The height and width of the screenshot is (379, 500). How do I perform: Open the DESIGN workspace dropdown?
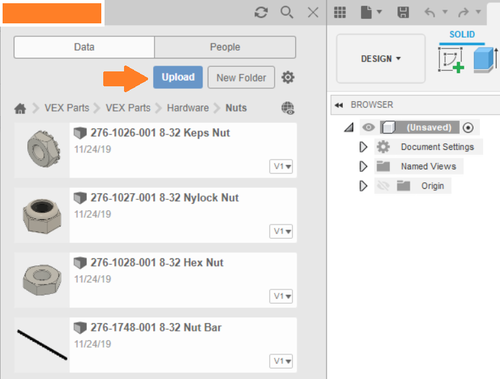381,59
